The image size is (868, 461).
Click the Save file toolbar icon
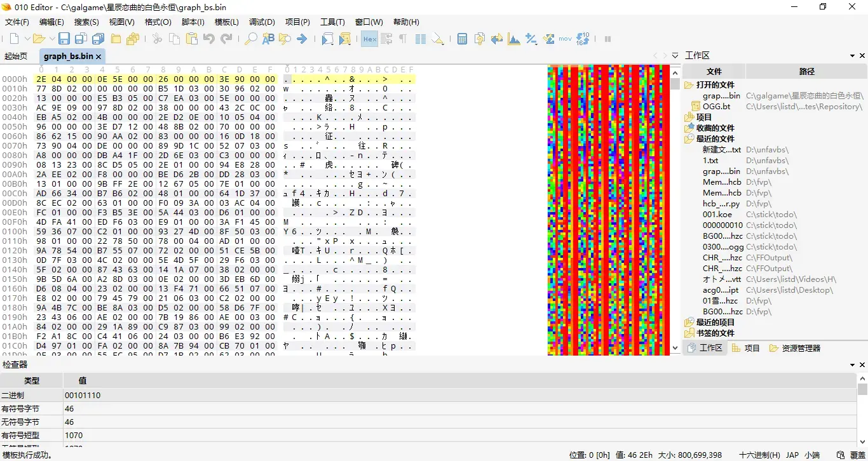pyautogui.click(x=64, y=39)
